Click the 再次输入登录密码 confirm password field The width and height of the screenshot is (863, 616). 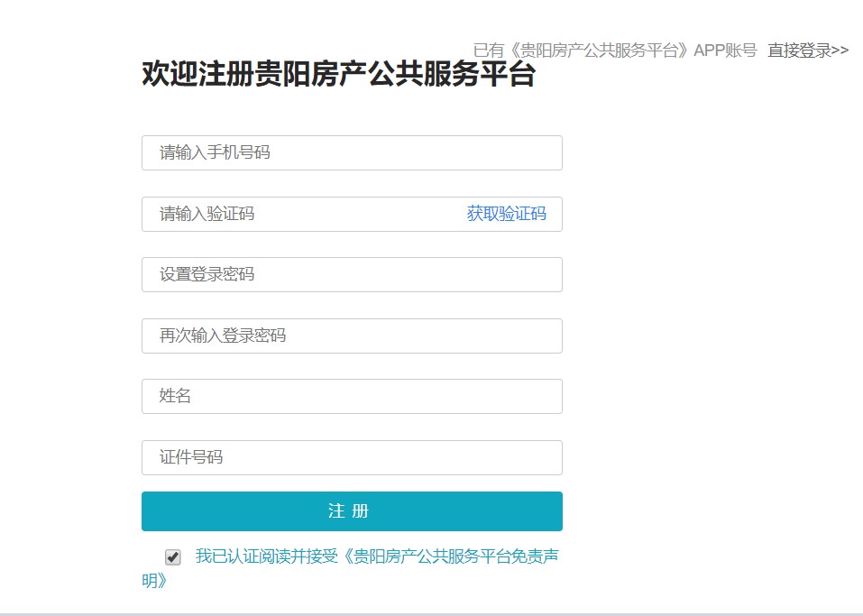tap(352, 336)
